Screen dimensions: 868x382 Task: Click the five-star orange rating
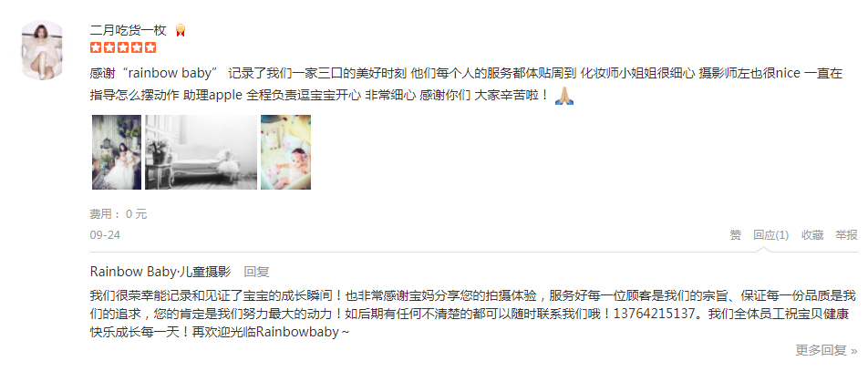point(123,47)
